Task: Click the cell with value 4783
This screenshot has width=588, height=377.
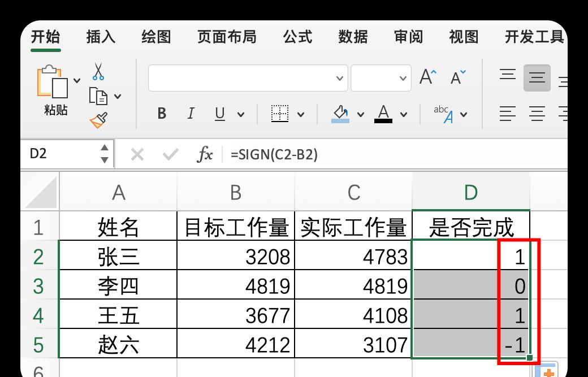Action: pos(353,256)
